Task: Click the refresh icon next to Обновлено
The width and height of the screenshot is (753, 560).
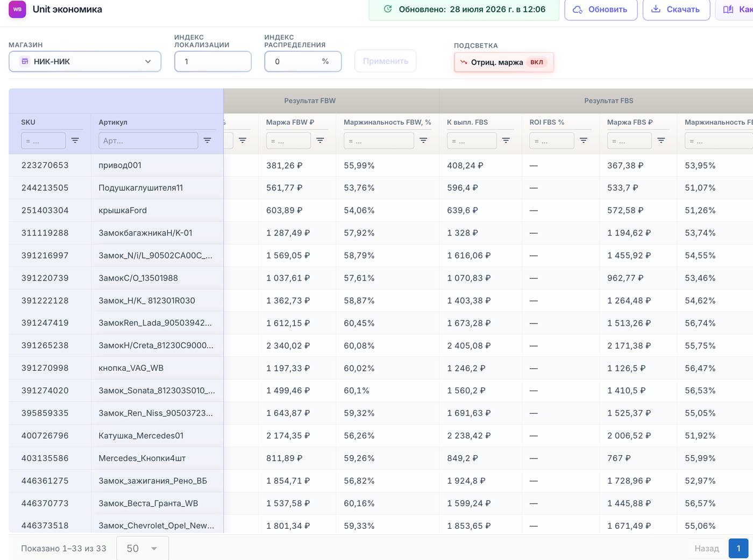Action: click(x=388, y=9)
